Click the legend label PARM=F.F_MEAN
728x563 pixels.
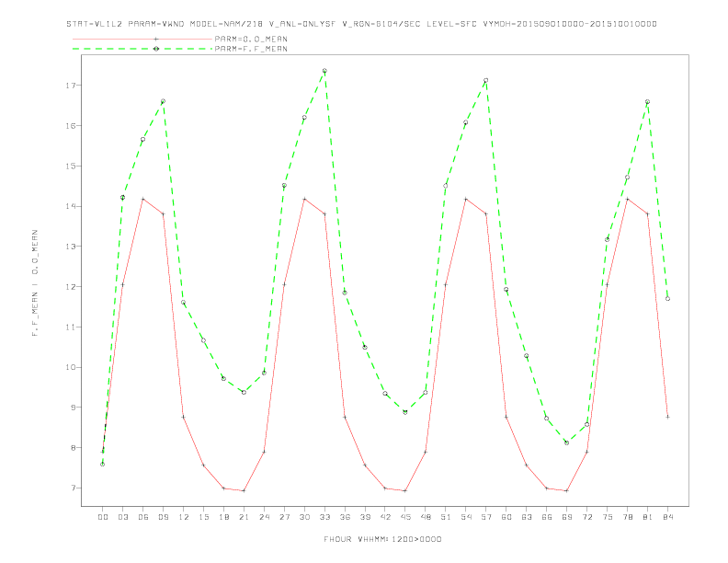coord(251,49)
